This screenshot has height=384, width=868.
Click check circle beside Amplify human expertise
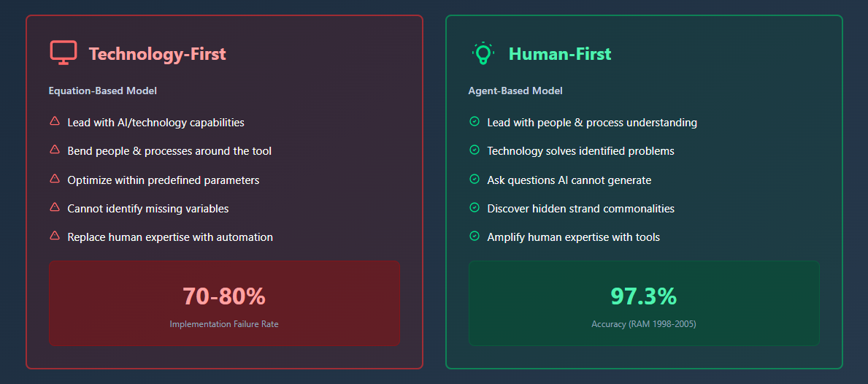pos(475,237)
